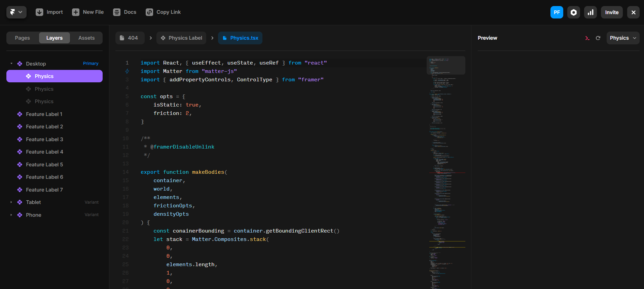Open the preview console icon
Image resolution: width=644 pixels, height=289 pixels.
tap(587, 38)
